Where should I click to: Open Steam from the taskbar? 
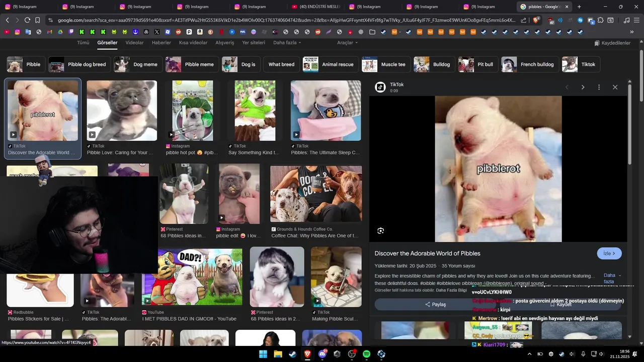292,354
